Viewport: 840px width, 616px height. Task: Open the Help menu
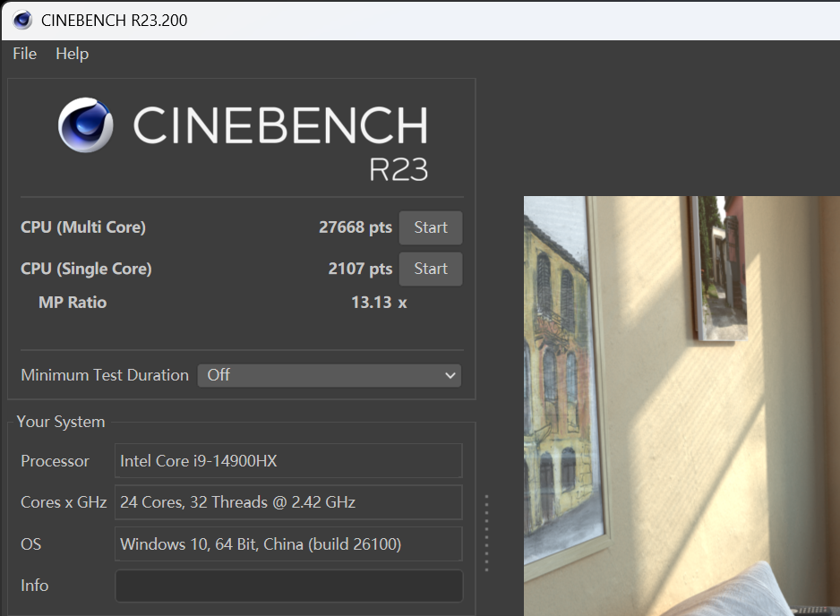point(73,54)
